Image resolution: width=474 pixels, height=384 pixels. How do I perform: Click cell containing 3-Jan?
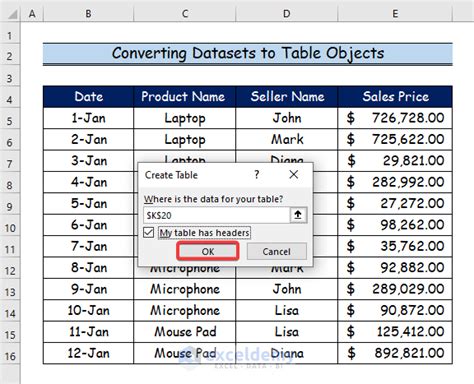pyautogui.click(x=88, y=161)
